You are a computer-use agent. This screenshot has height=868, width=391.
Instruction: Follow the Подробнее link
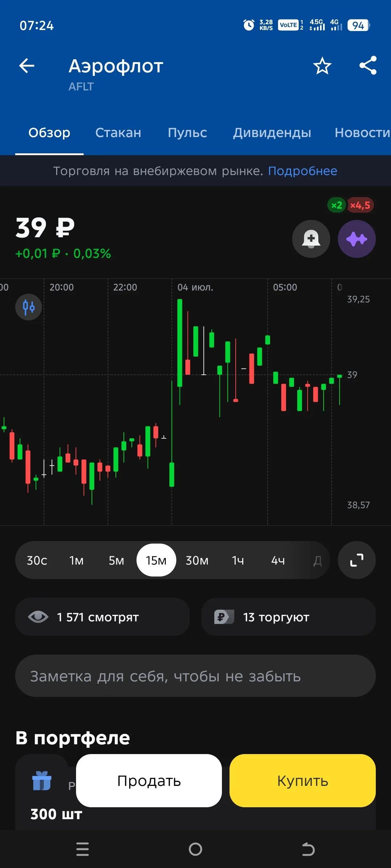[303, 171]
